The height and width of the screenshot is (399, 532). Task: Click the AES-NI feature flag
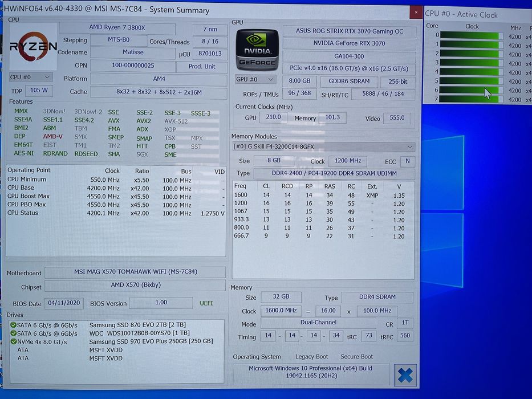pos(24,153)
